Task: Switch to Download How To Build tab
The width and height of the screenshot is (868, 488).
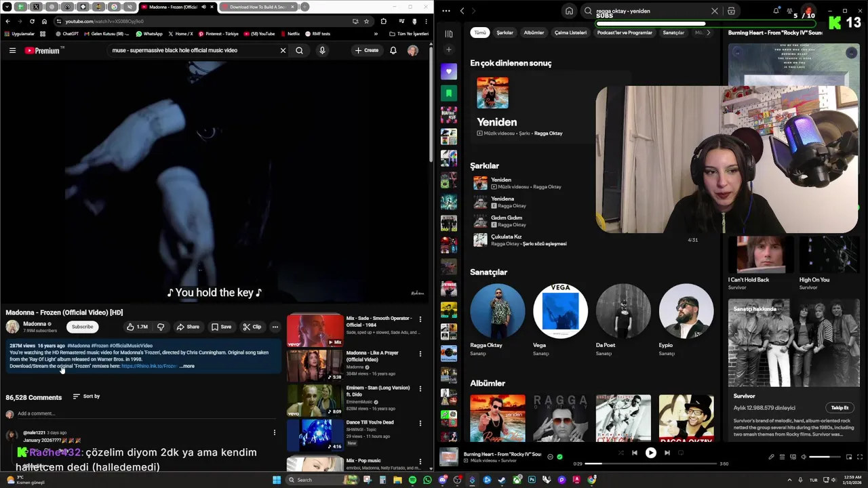Action: [258, 7]
